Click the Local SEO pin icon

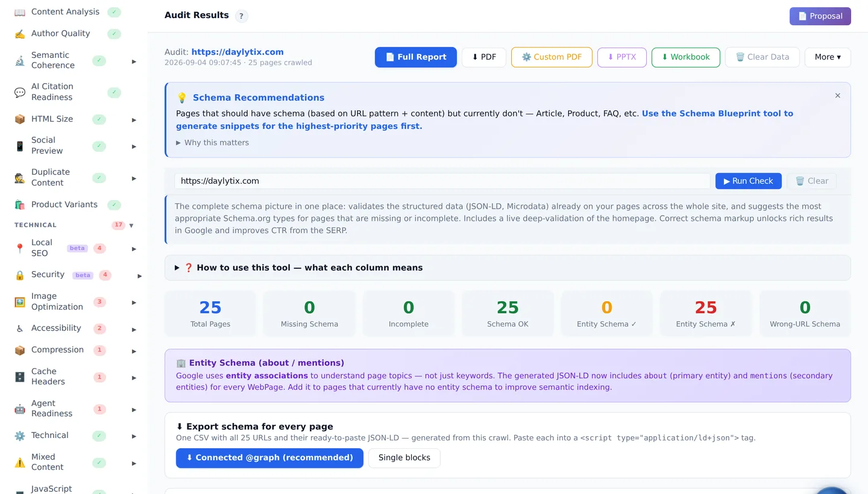click(x=20, y=248)
